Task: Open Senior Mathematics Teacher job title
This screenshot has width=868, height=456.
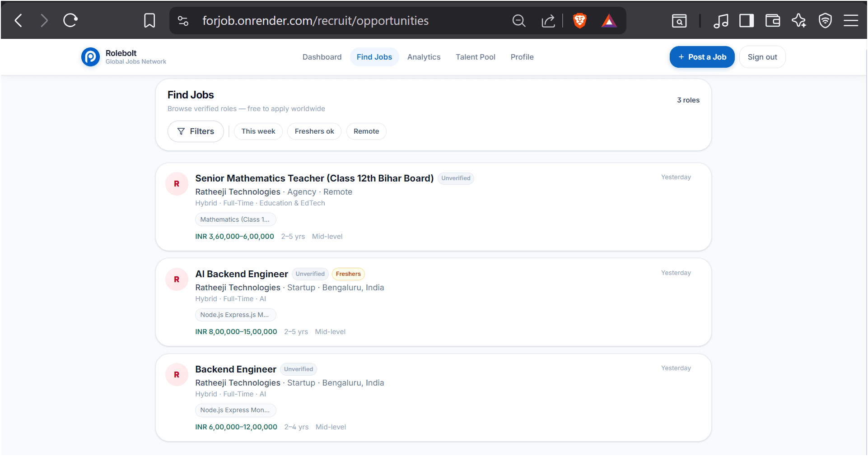Action: pyautogui.click(x=314, y=178)
